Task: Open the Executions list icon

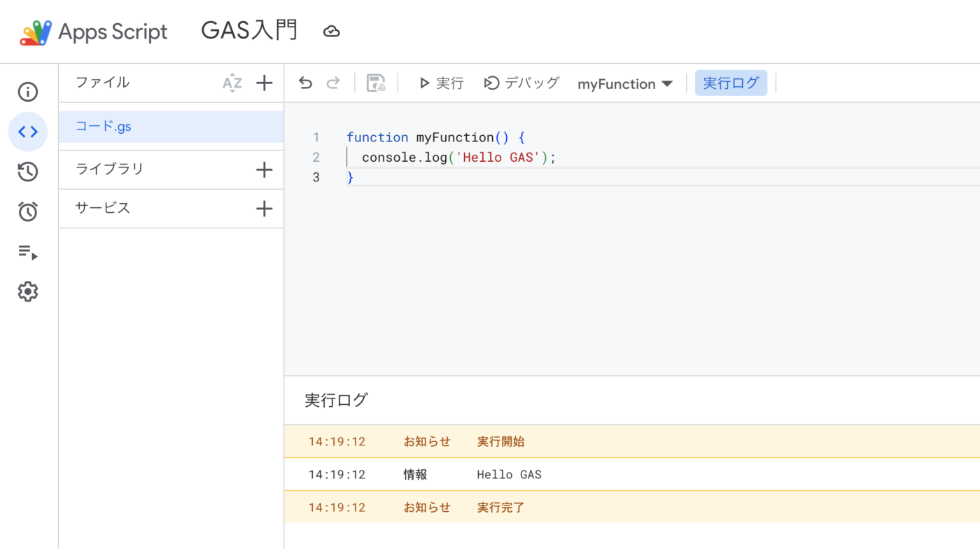Action: pos(28,252)
